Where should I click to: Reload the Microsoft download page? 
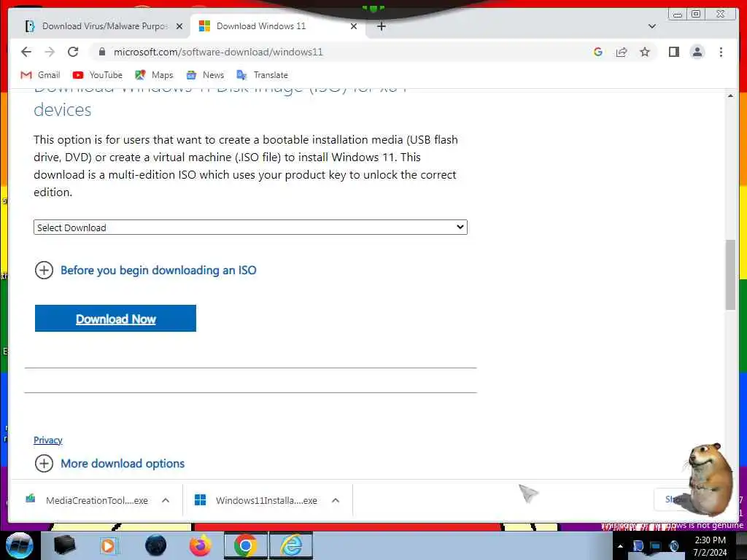[x=73, y=52]
